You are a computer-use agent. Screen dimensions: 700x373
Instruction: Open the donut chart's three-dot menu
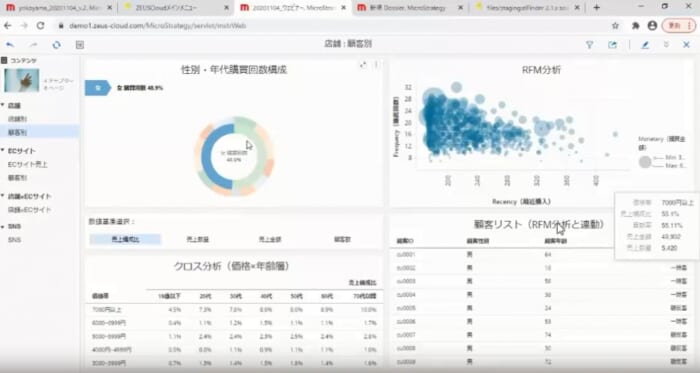[376, 65]
